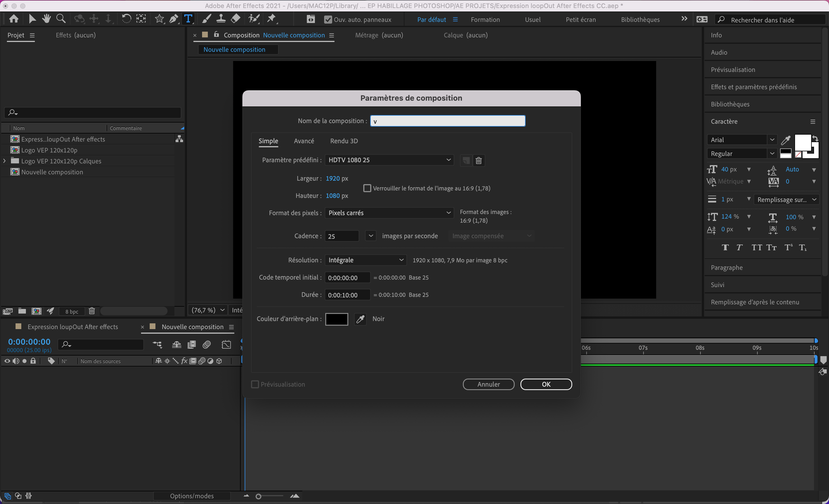Open Paramètre prédéfini HDTV 1080 25 dropdown
Viewport: 829px width, 504px height.
coord(389,160)
